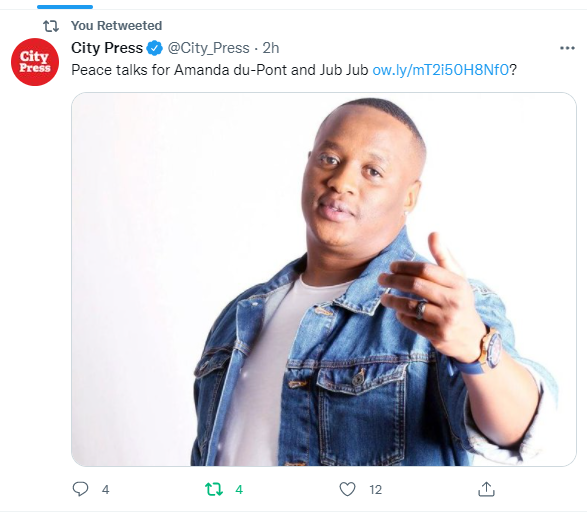Like the tweet with the heart icon

coord(347,489)
